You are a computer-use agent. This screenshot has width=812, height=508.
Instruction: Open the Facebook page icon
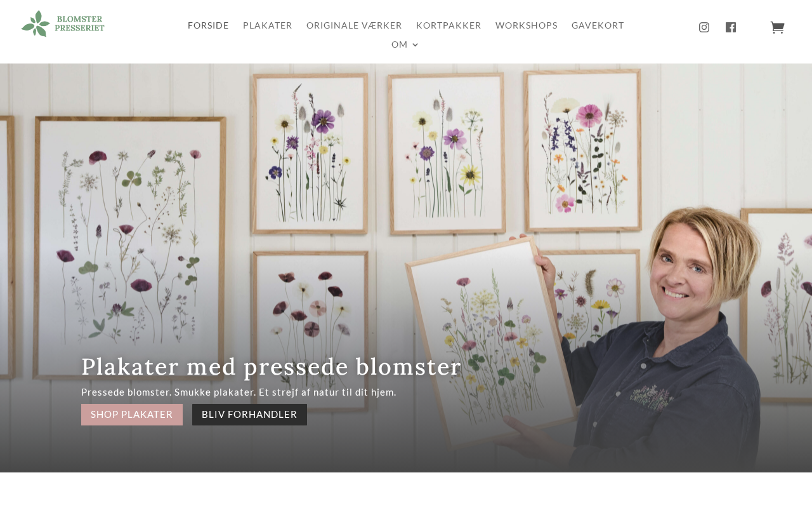click(x=731, y=27)
